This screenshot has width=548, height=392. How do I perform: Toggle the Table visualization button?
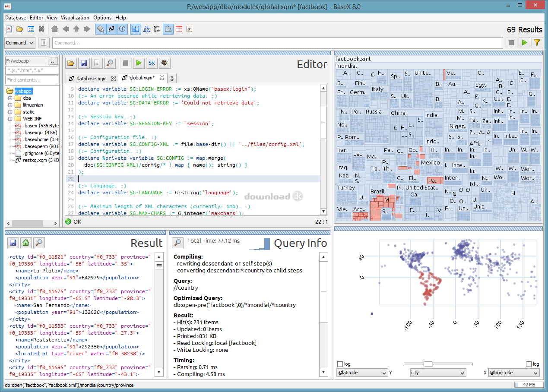click(x=179, y=29)
